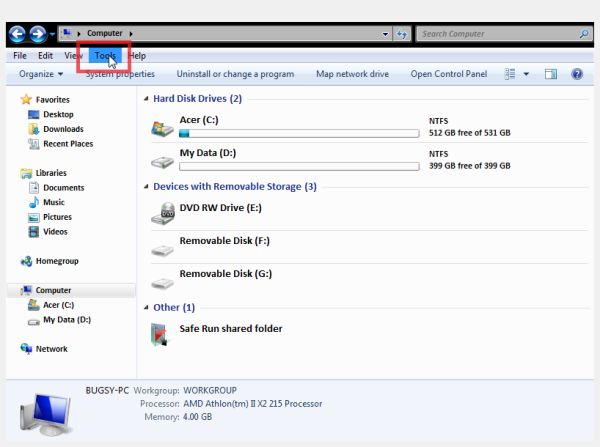
Task: Open the recent pages dropdown arrow
Action: tap(52, 34)
